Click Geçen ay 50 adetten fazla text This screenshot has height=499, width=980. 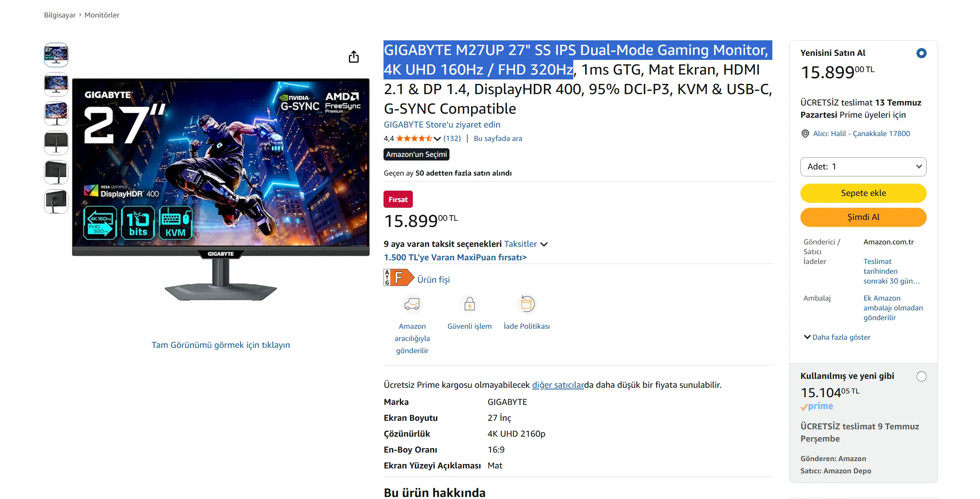coord(448,173)
